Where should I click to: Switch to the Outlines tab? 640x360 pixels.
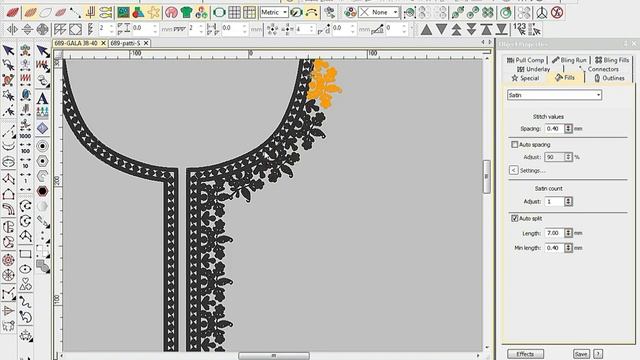(x=609, y=78)
